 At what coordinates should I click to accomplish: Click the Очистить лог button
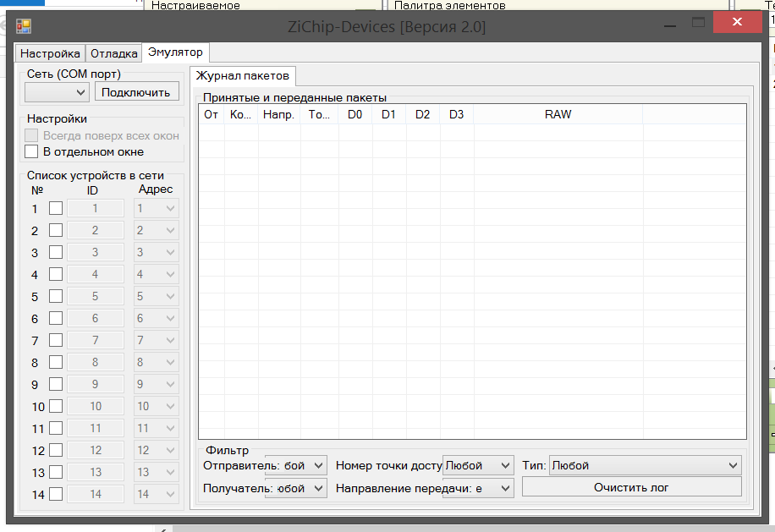(x=631, y=487)
